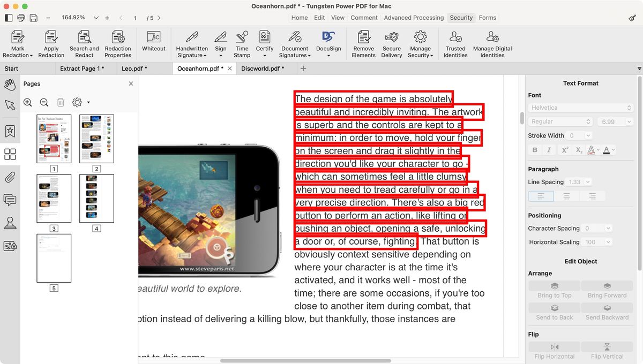The image size is (643, 364).
Task: Open the DocuSign tool
Action: pos(328,43)
